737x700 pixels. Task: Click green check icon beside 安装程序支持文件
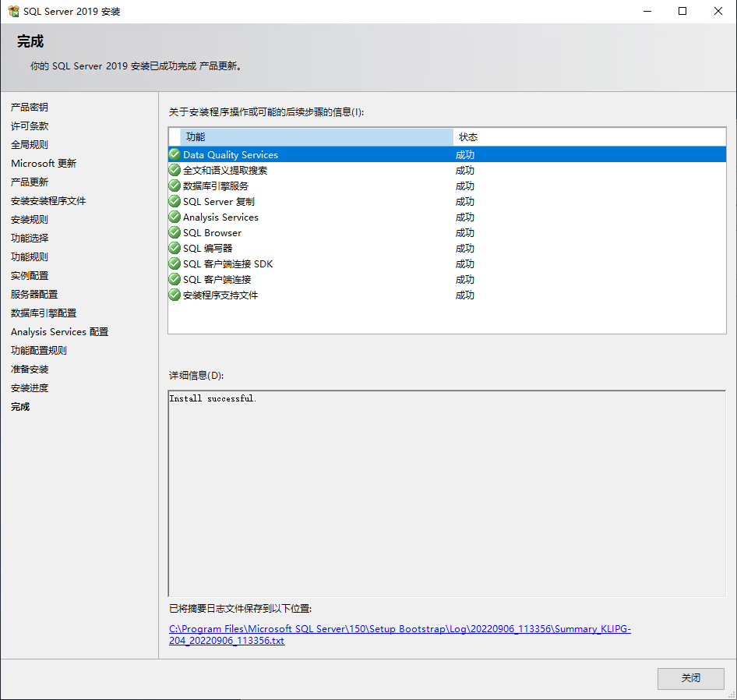(175, 295)
